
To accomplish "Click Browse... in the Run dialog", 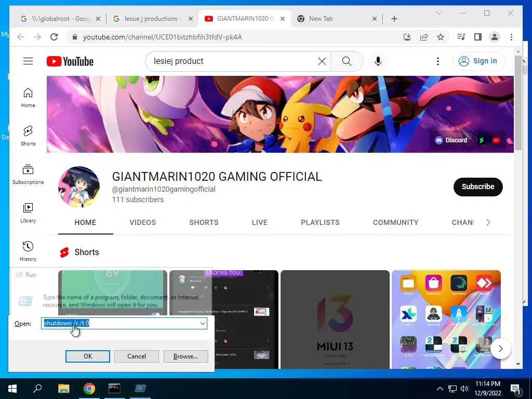I will (x=185, y=356).
